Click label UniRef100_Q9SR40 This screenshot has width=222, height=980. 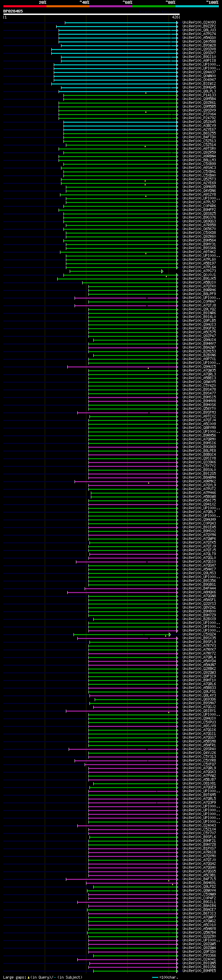click(x=199, y=749)
